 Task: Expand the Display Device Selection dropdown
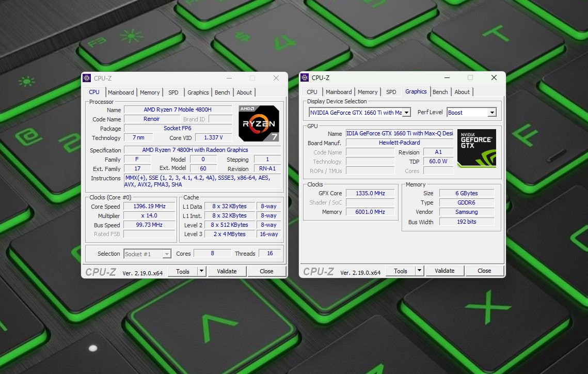tap(406, 113)
